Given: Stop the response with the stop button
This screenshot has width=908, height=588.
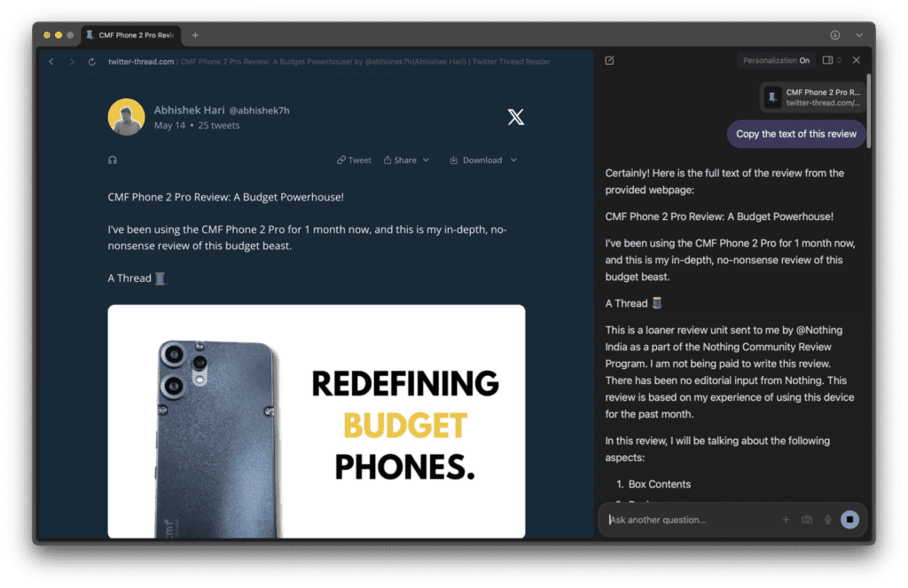Looking at the screenshot, I should [x=849, y=520].
